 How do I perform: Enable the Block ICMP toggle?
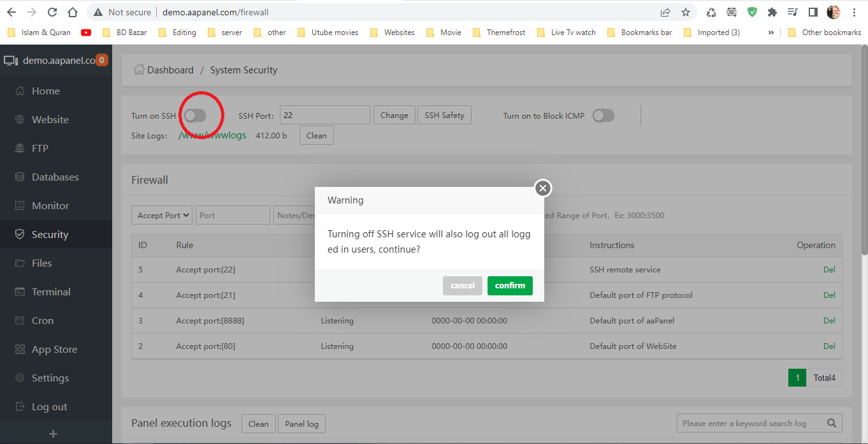(603, 115)
